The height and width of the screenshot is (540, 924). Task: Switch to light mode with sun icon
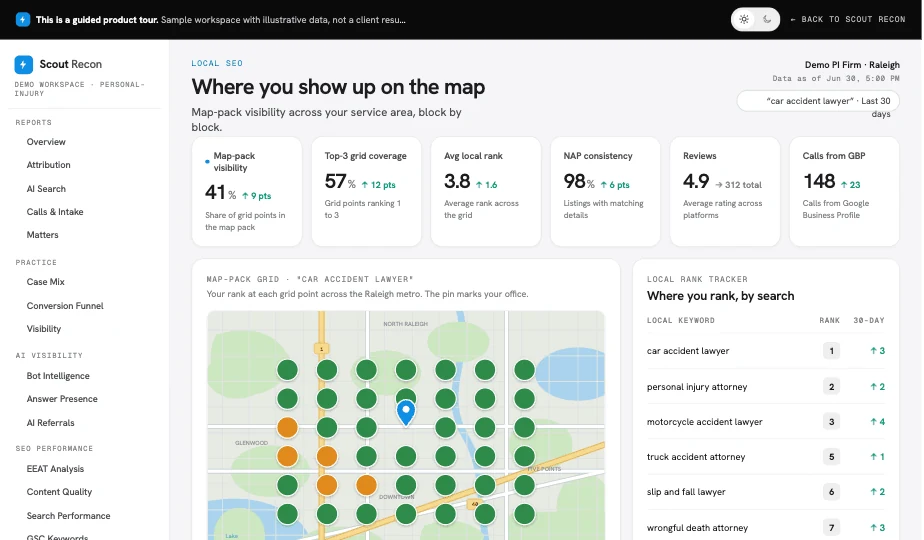[x=744, y=19]
